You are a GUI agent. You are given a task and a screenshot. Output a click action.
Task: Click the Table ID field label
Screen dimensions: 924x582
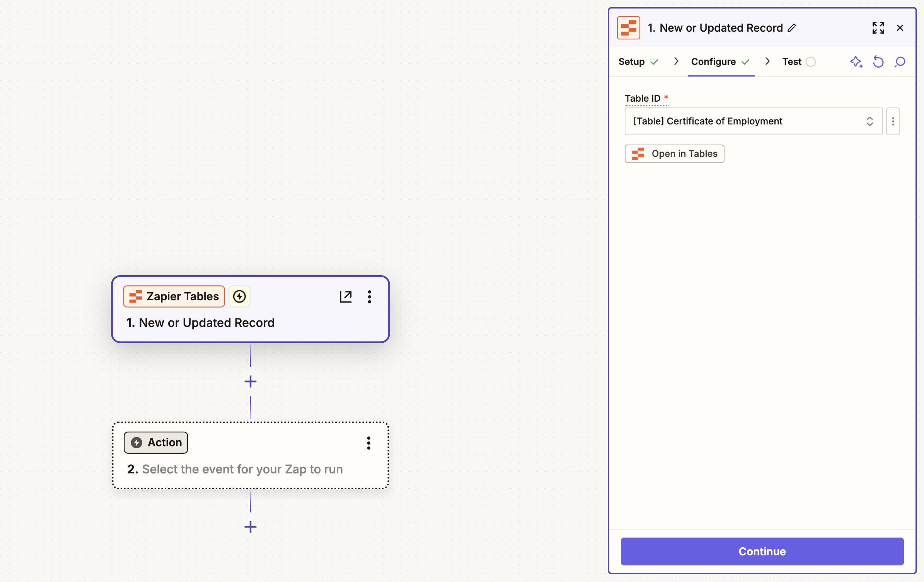click(x=643, y=99)
